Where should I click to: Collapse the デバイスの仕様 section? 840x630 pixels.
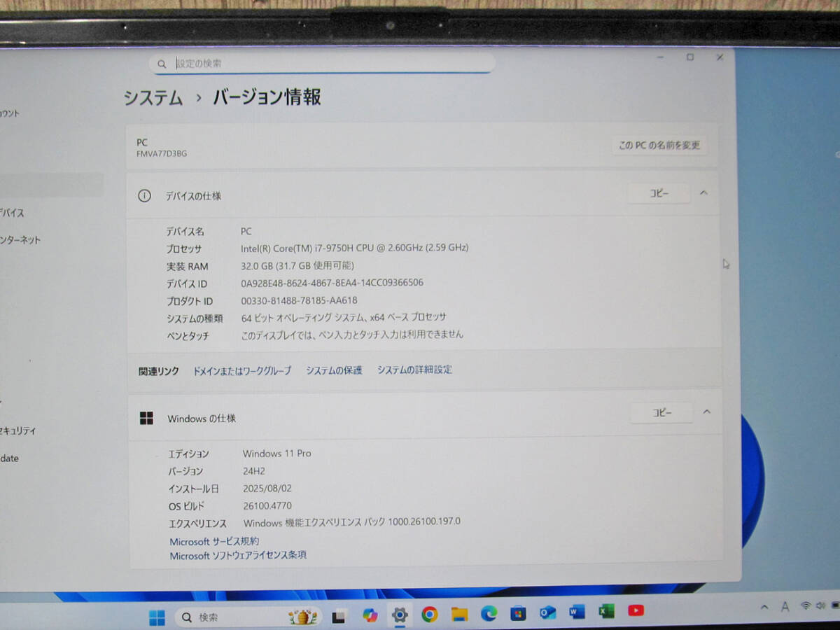pos(703,192)
